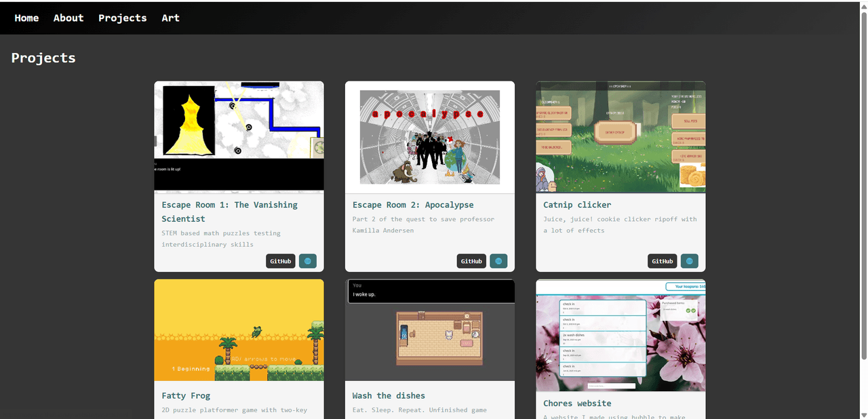Open globe website icon for Escape Room 2
The height and width of the screenshot is (419, 868).
[498, 261]
